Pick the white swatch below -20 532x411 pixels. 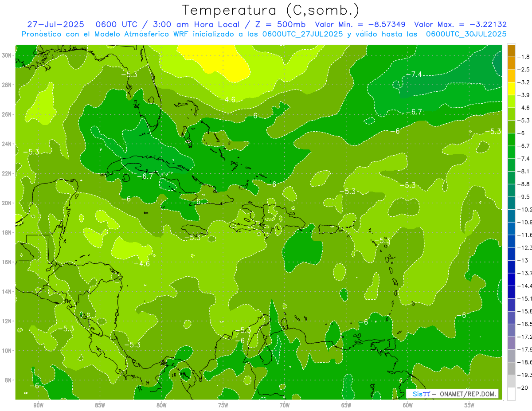(511, 394)
